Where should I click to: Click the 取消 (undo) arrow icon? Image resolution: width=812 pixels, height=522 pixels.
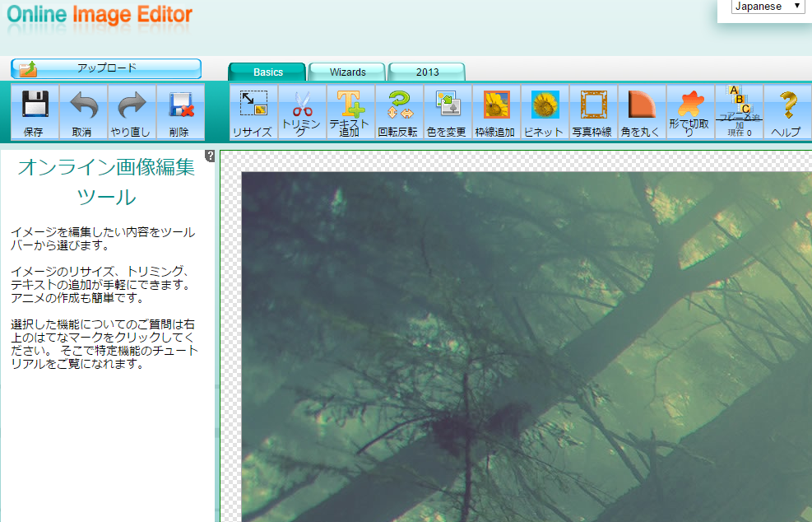83,105
